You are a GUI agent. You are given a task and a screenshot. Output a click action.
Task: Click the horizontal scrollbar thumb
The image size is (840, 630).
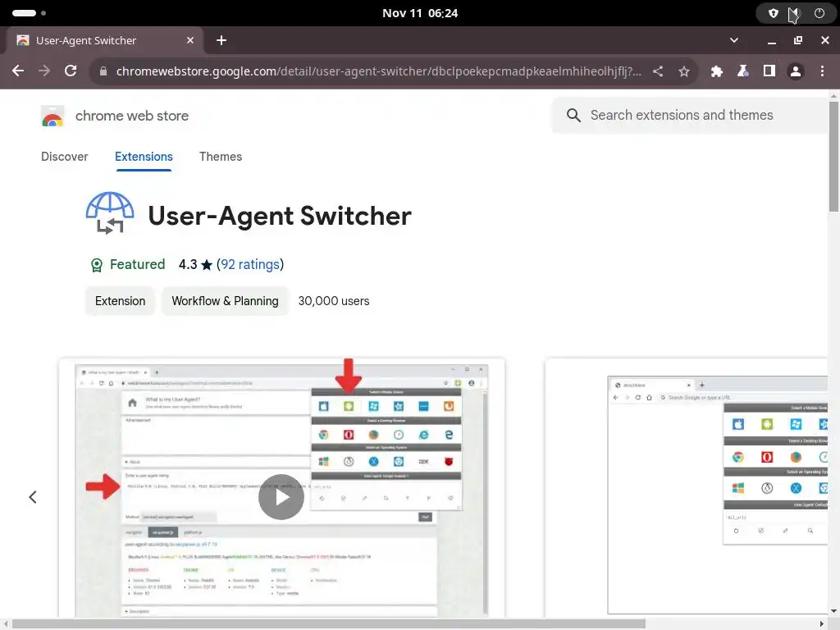(328, 624)
